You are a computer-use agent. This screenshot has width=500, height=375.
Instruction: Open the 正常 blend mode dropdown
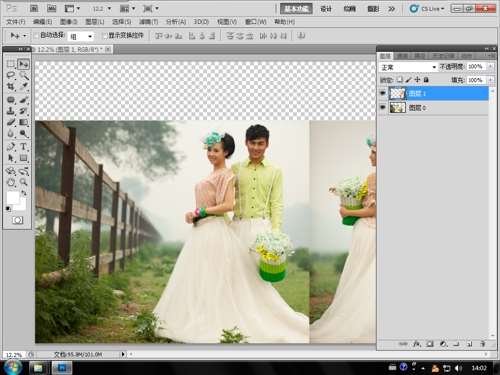click(408, 67)
